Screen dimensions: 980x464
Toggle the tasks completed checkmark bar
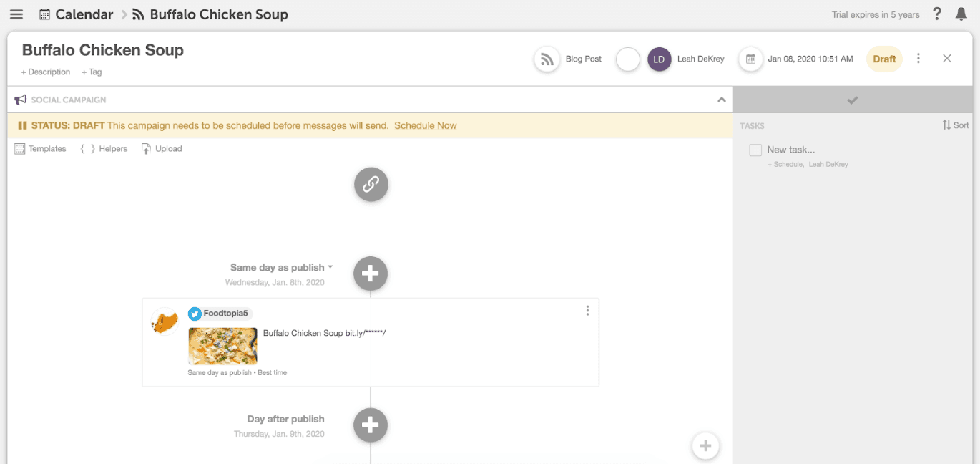pyautogui.click(x=852, y=100)
